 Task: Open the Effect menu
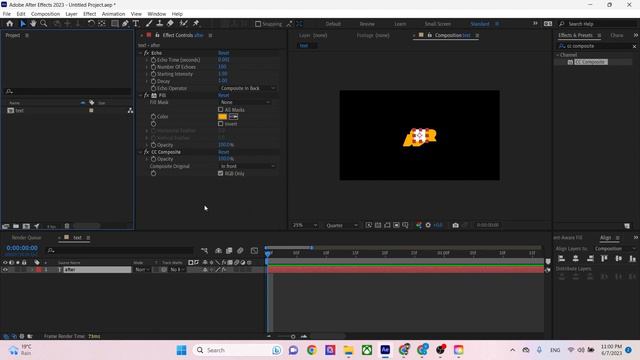(x=89, y=14)
